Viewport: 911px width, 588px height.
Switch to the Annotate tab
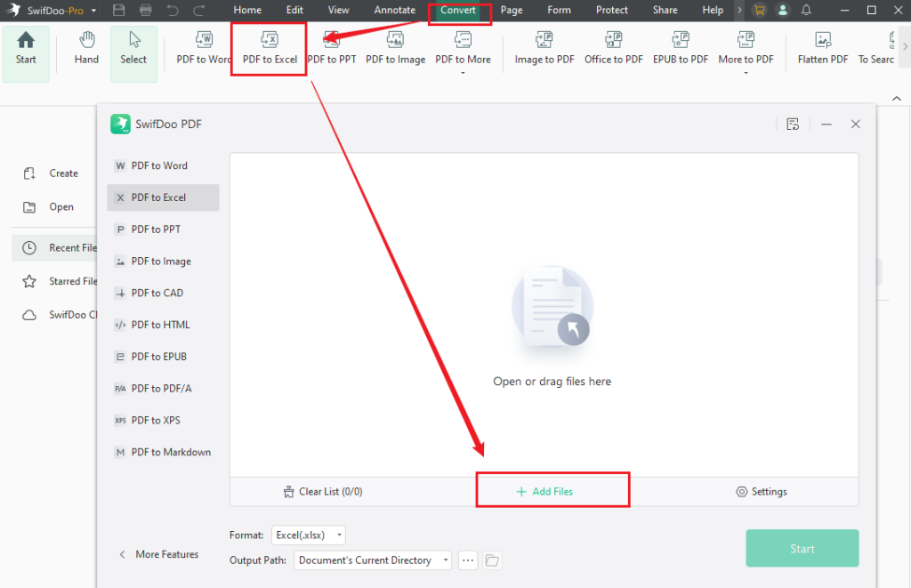click(394, 10)
